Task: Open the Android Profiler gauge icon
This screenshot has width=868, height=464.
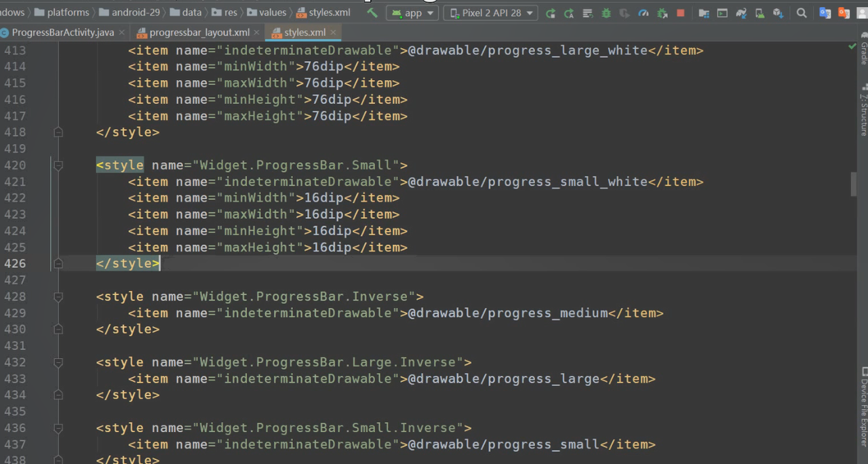Action: 644,13
